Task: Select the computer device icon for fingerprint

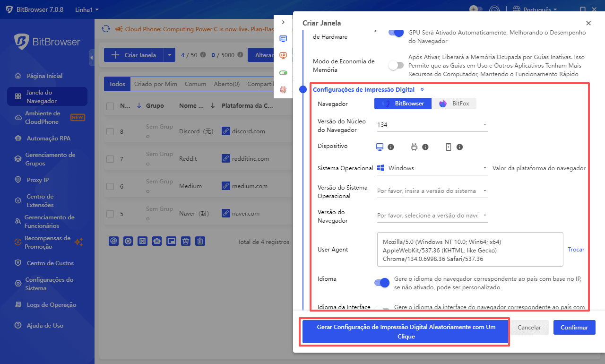Action: point(379,147)
